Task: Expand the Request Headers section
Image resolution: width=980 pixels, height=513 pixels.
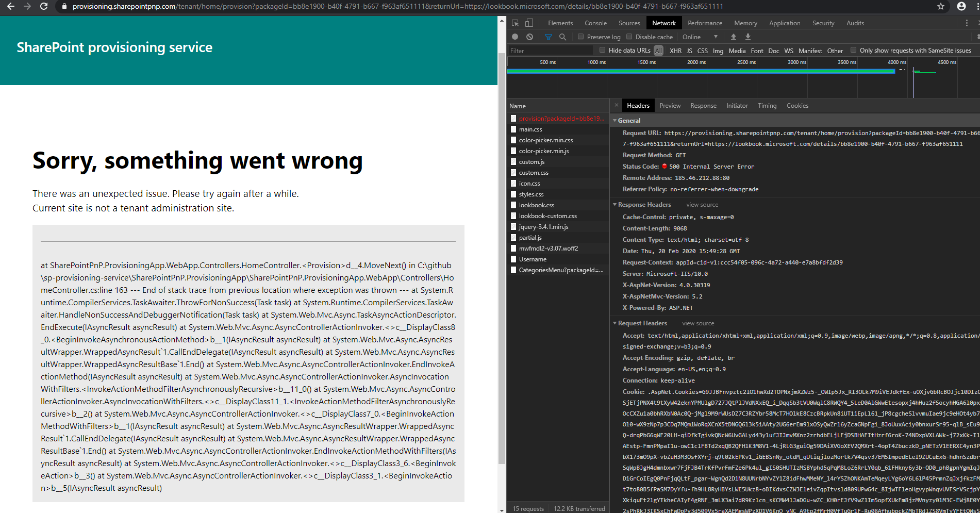Action: pos(614,323)
